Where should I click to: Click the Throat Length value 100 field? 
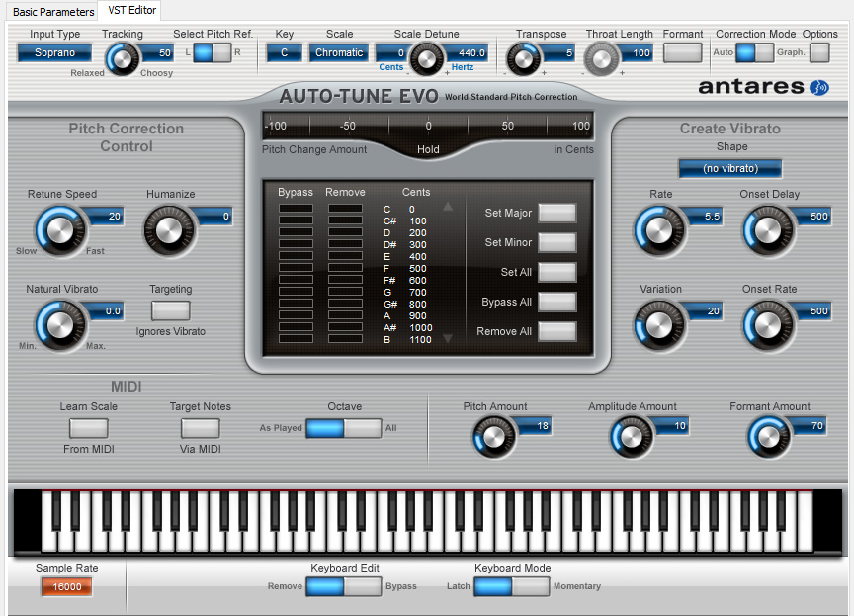pos(637,53)
